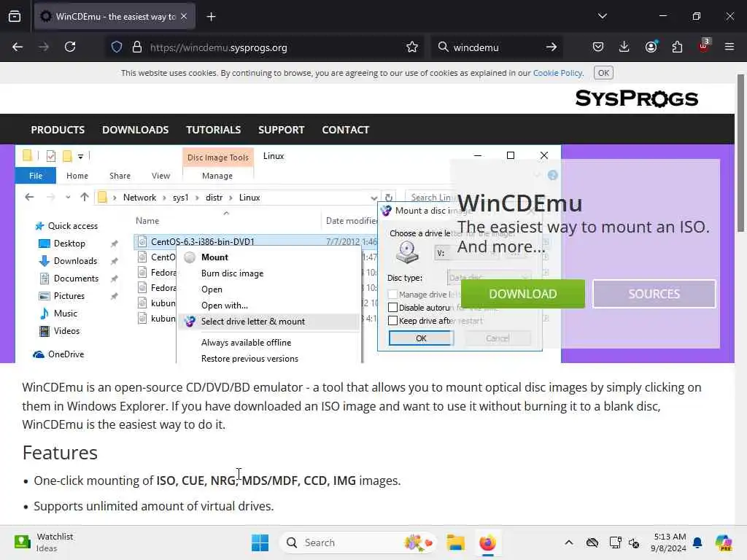Screen dimensions: 747x560
Task: Click the cloud sync tray icon
Action: tap(592, 542)
